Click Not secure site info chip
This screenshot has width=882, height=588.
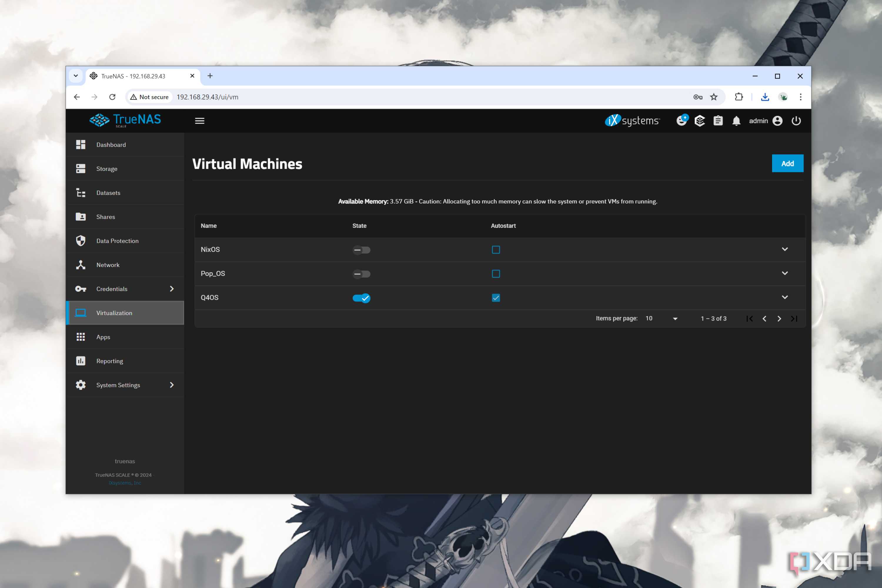(x=150, y=97)
